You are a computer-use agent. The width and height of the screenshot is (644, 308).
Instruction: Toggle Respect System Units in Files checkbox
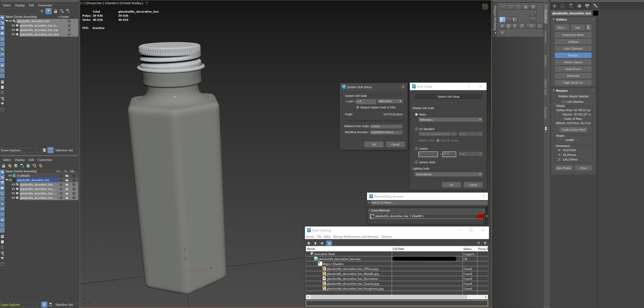(358, 107)
